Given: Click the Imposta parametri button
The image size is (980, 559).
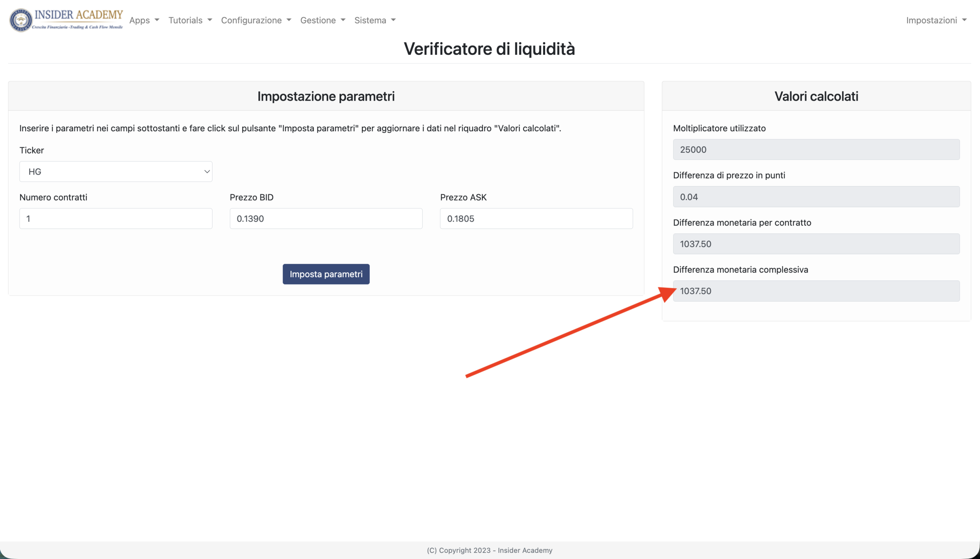Looking at the screenshot, I should tap(326, 274).
